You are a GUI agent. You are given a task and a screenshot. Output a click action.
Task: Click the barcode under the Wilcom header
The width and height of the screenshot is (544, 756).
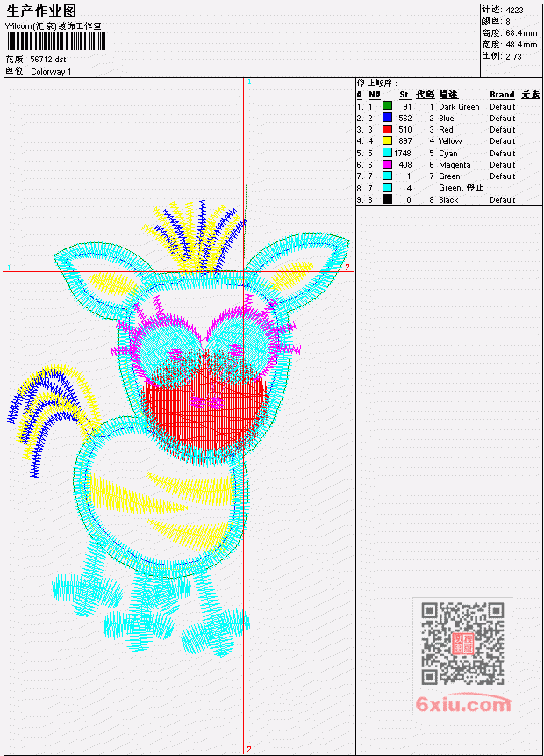pos(55,42)
